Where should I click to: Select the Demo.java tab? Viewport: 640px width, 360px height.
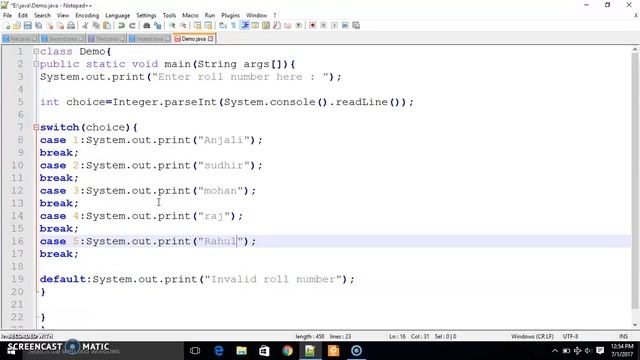coord(193,39)
